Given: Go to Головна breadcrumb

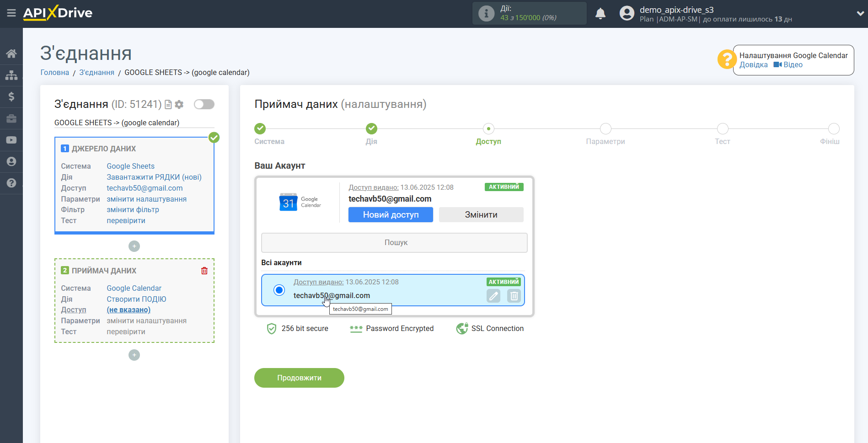Looking at the screenshot, I should (55, 73).
